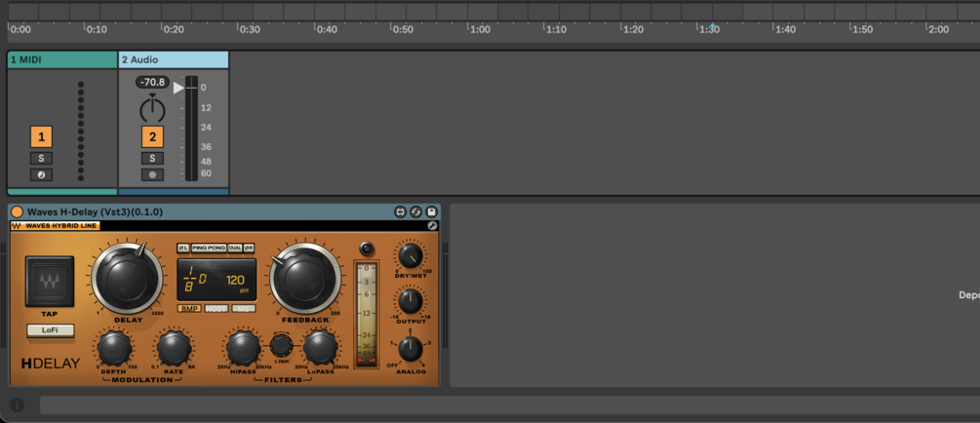Open plug-in settings with the wrench icon

[x=432, y=225]
